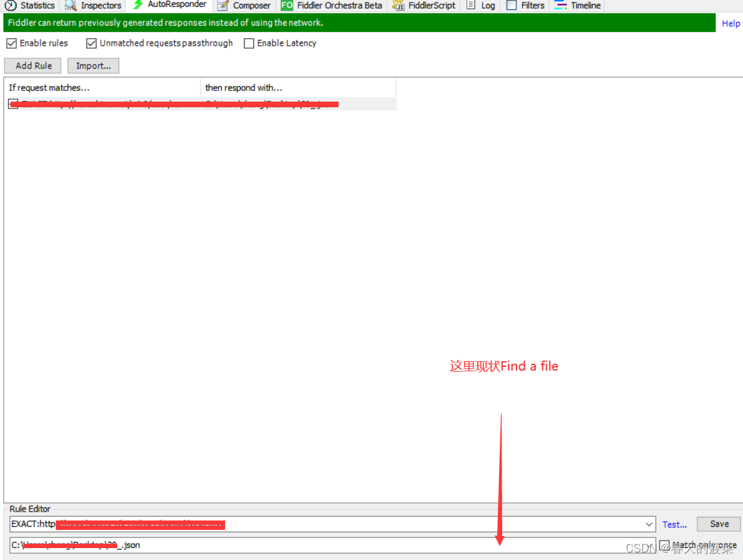The image size is (743, 560).
Task: Enable the Latency checkbox
Action: 249,44
